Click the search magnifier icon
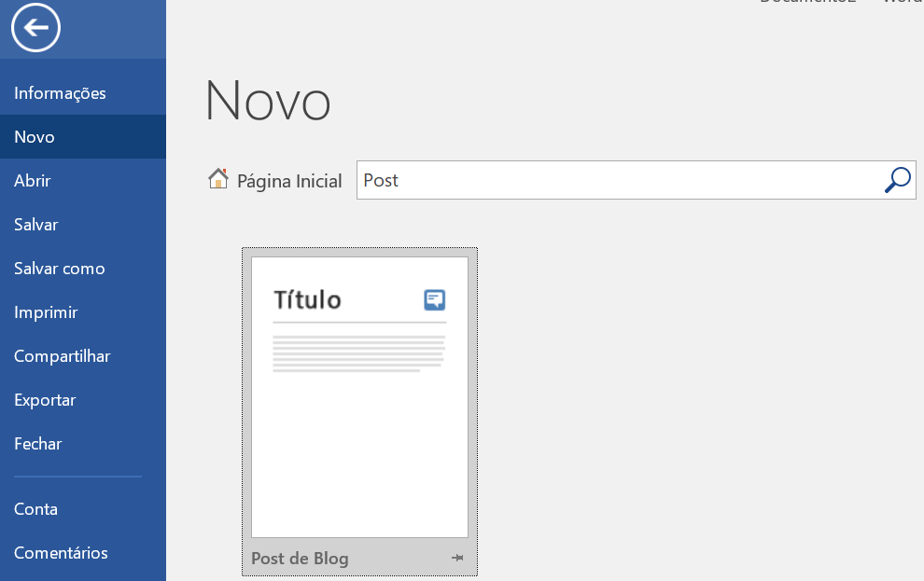The width and height of the screenshot is (924, 581). [x=896, y=179]
